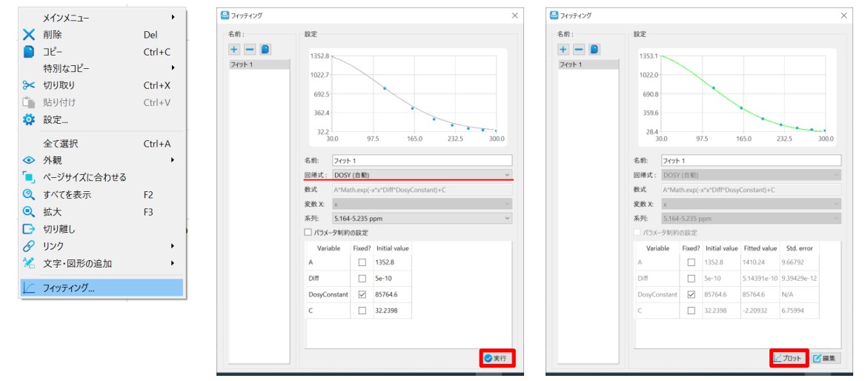Open the 系列 5.164-5.235 ppm dropdown in middle dialog
Viewport: 868px width, 381px height.
coord(422,218)
